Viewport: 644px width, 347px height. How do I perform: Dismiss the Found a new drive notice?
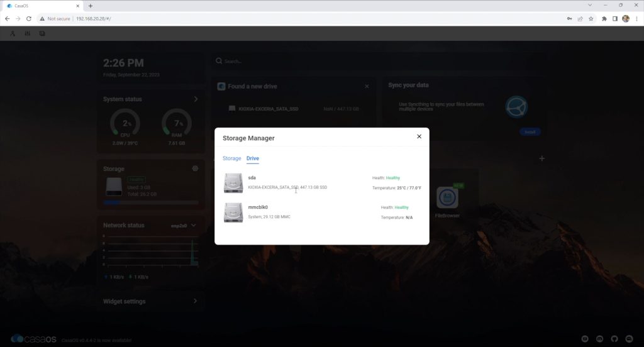coord(367,86)
